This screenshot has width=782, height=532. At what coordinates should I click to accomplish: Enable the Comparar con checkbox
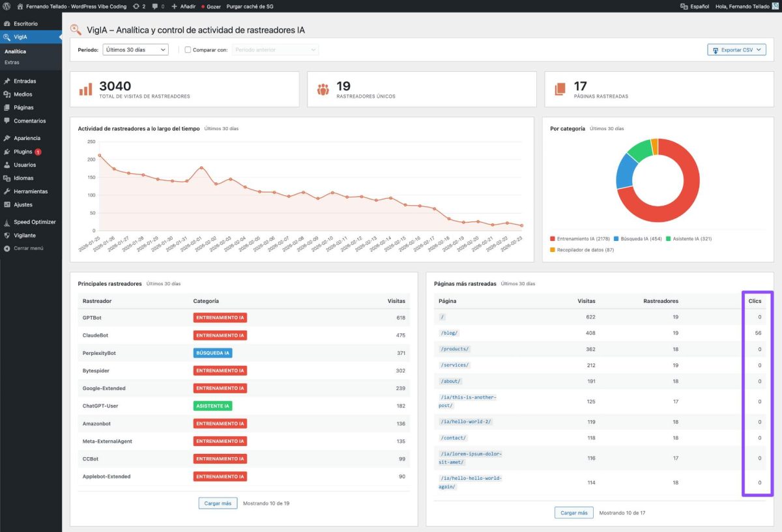coord(188,49)
